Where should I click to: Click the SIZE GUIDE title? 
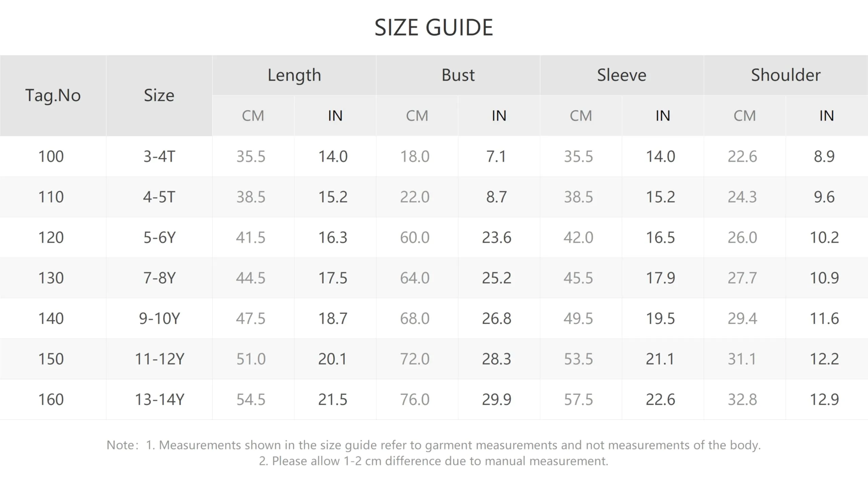click(434, 27)
